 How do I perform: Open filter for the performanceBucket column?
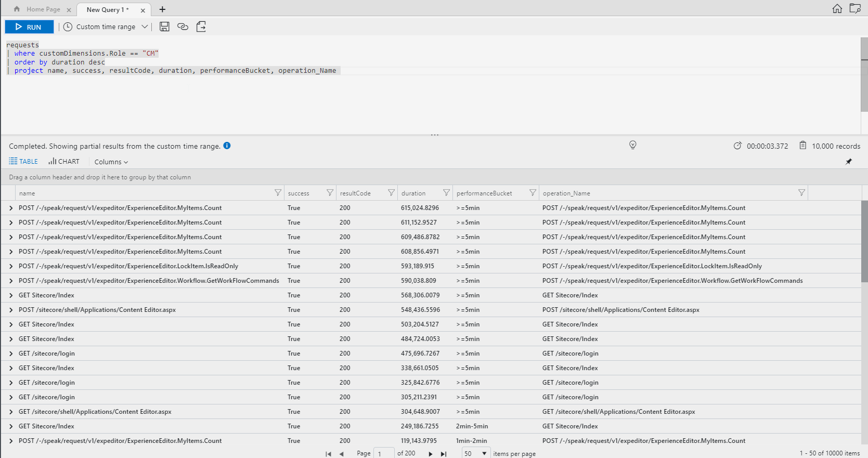pos(533,193)
